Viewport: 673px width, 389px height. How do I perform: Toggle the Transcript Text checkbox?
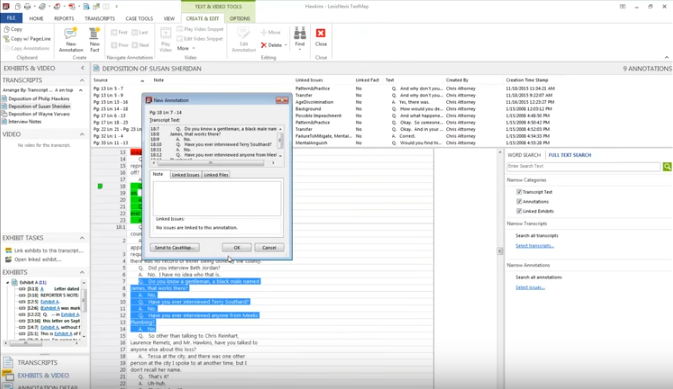(x=519, y=192)
